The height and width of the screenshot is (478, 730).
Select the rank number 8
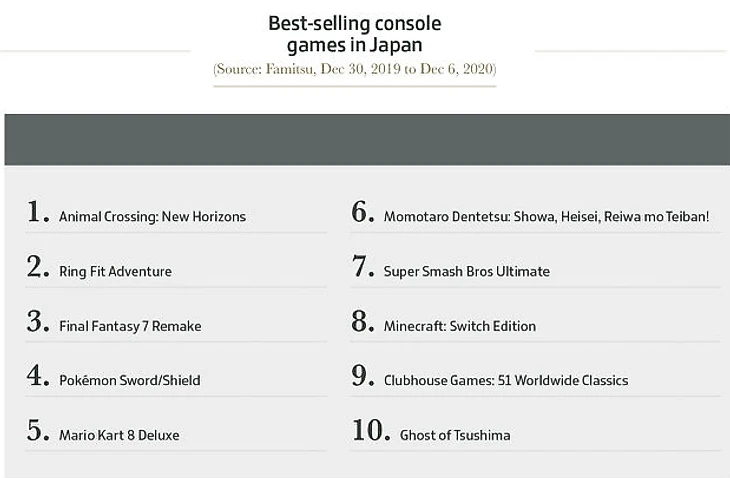click(x=362, y=322)
